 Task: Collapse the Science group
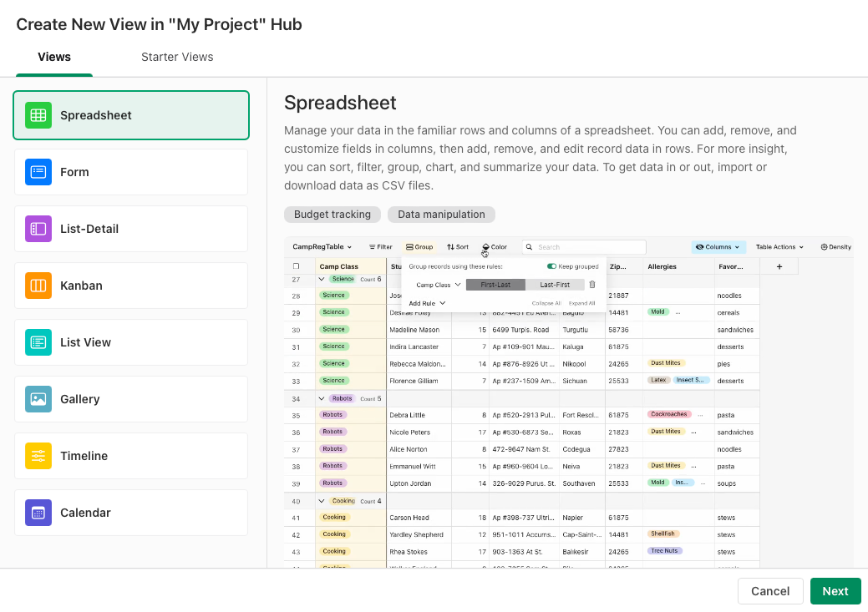point(321,279)
